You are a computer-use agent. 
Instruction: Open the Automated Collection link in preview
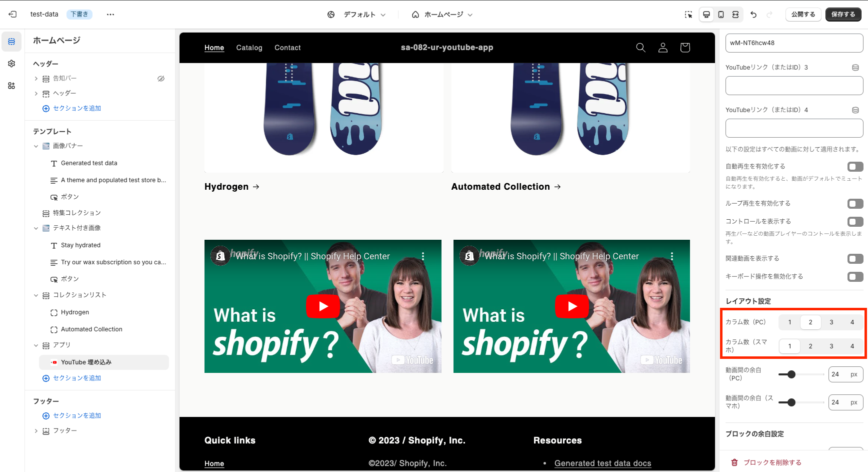506,187
